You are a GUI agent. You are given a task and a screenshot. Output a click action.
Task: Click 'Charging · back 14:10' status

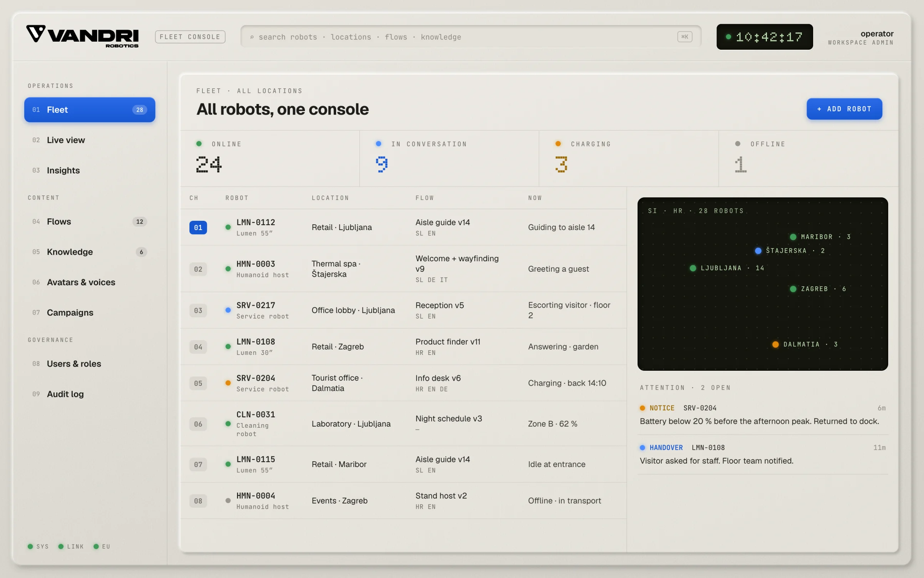(567, 383)
